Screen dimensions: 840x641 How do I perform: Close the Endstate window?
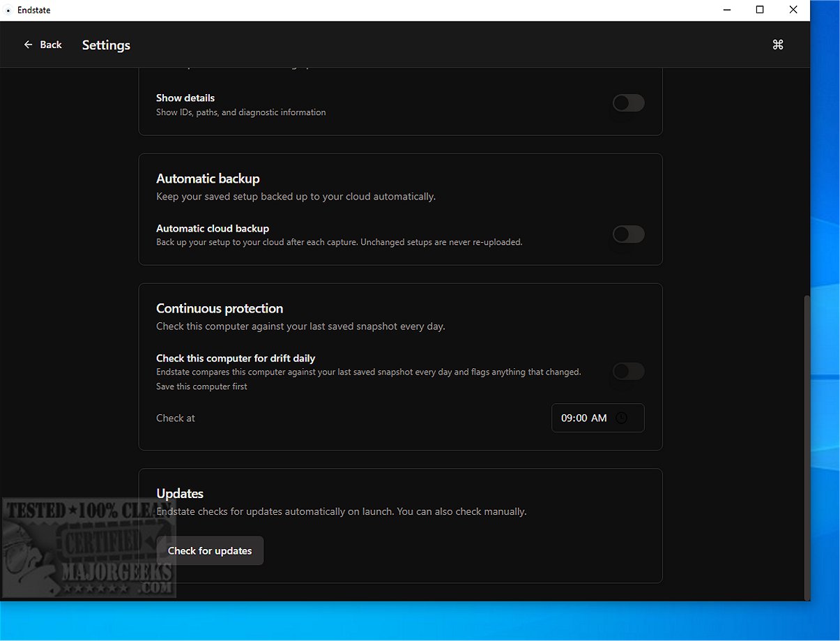coord(793,10)
